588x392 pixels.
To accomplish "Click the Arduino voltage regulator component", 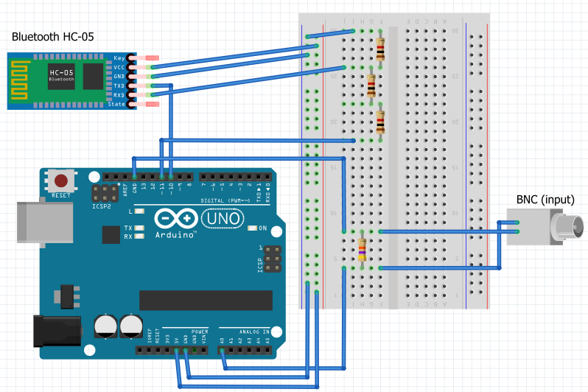I will 68,296.
